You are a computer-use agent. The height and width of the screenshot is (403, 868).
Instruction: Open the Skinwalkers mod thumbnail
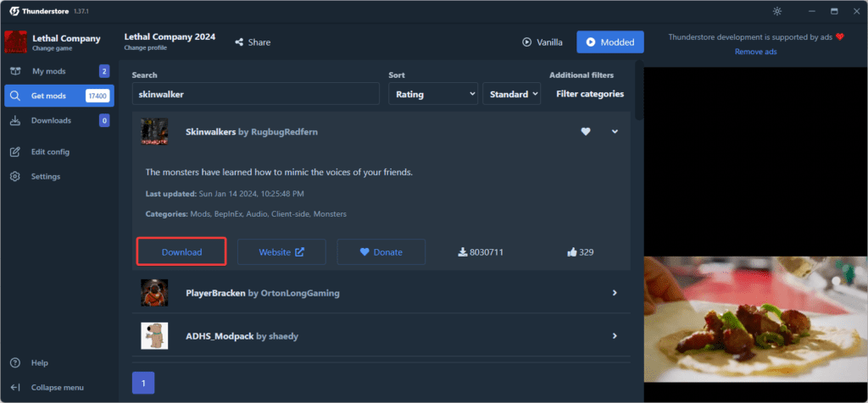154,132
